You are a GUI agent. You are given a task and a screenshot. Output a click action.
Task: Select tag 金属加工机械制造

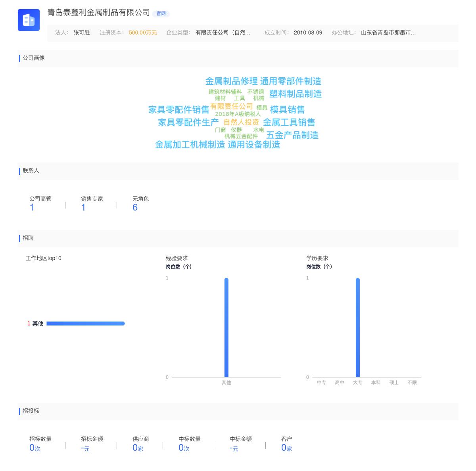tap(190, 145)
